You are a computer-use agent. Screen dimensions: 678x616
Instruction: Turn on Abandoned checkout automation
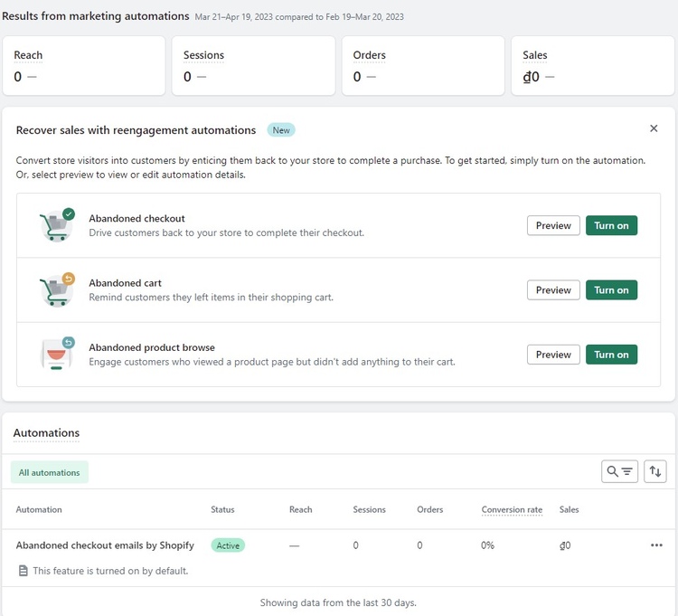pyautogui.click(x=611, y=225)
